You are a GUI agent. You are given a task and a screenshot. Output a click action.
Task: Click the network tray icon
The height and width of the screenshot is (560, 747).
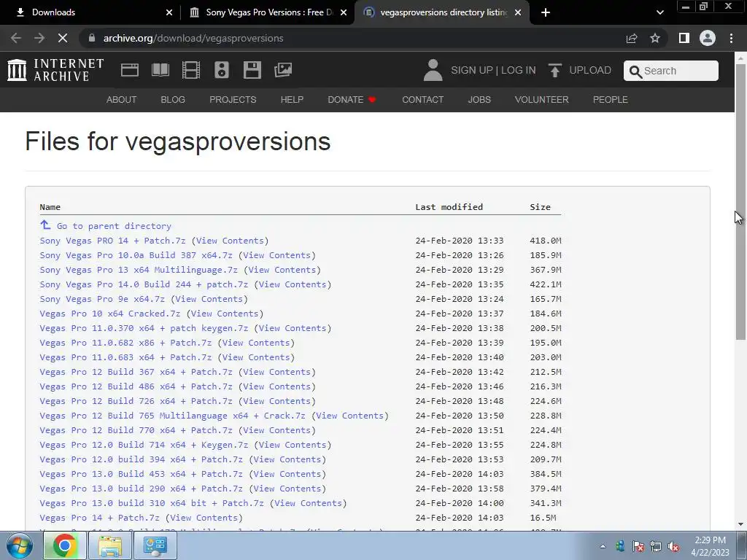(656, 547)
